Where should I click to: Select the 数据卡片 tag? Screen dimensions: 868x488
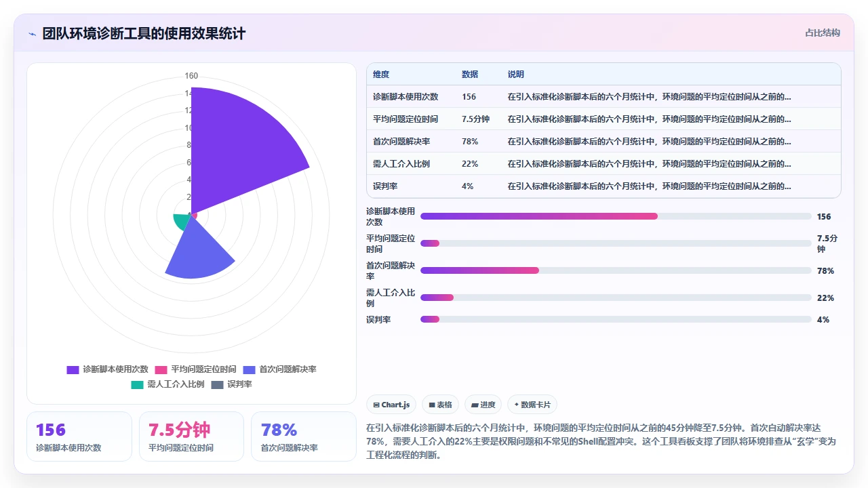pos(532,405)
